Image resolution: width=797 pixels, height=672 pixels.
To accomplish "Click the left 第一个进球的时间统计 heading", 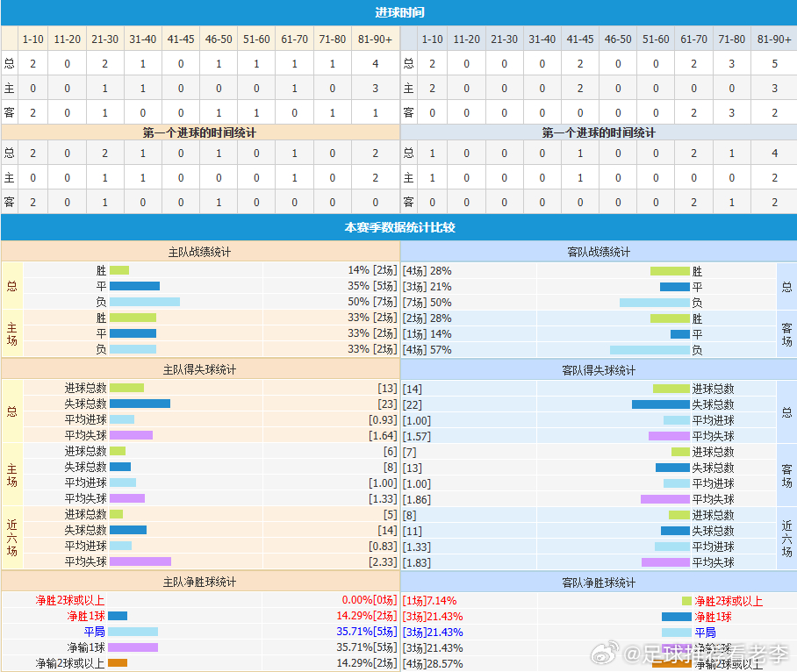I will [199, 132].
